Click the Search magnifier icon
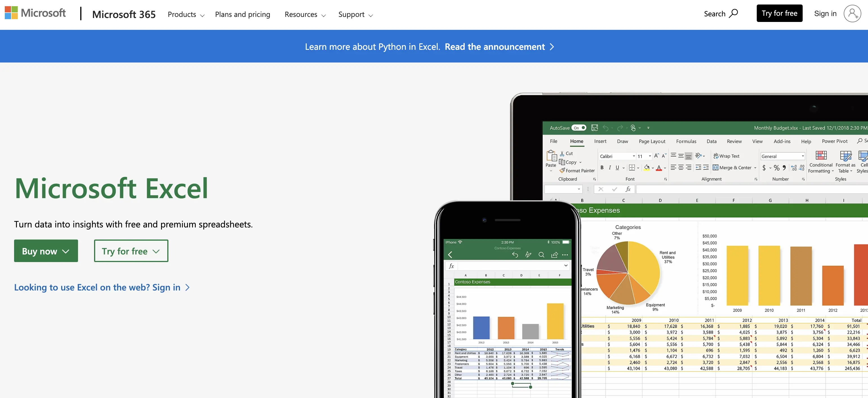The height and width of the screenshot is (398, 868). 734,14
